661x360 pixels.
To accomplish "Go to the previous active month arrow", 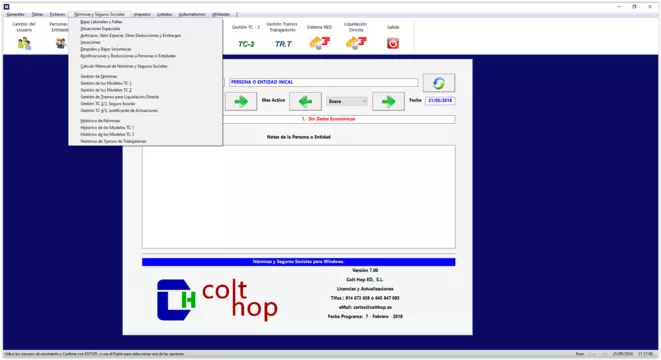I will (x=305, y=102).
